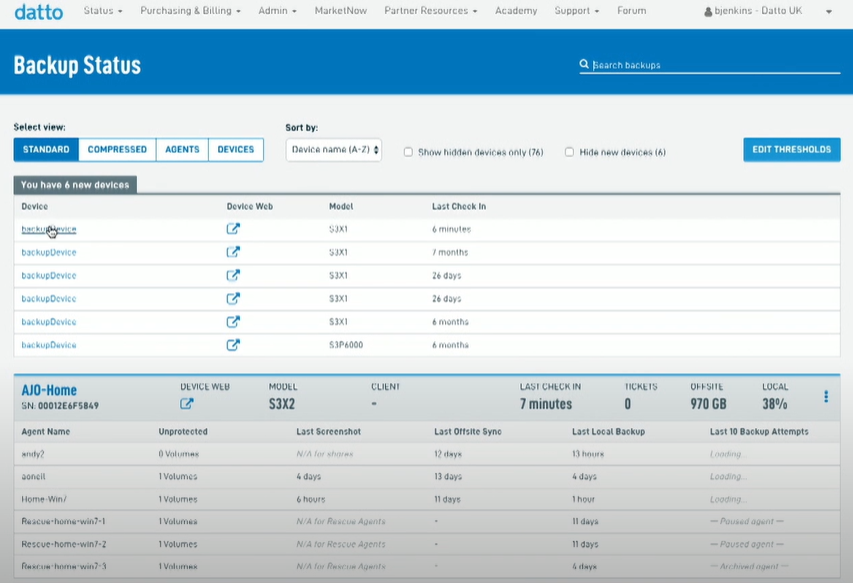Click the datto logo
853x583 pixels.
(x=39, y=11)
